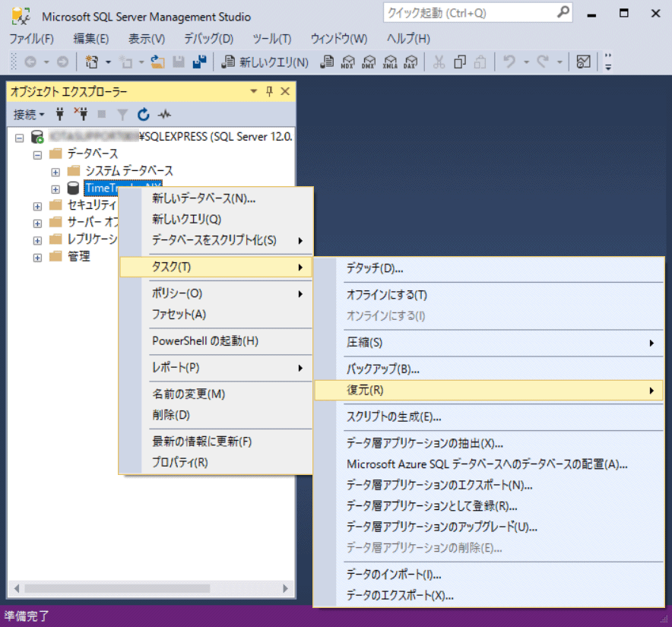Click the DAX query icon
The width and height of the screenshot is (672, 627).
pos(410,62)
